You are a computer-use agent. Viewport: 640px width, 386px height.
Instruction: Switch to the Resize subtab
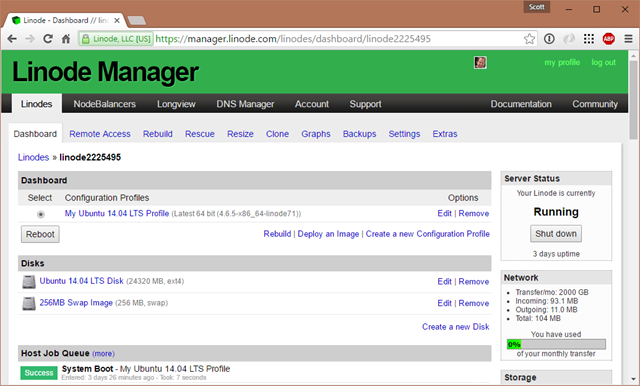point(240,134)
